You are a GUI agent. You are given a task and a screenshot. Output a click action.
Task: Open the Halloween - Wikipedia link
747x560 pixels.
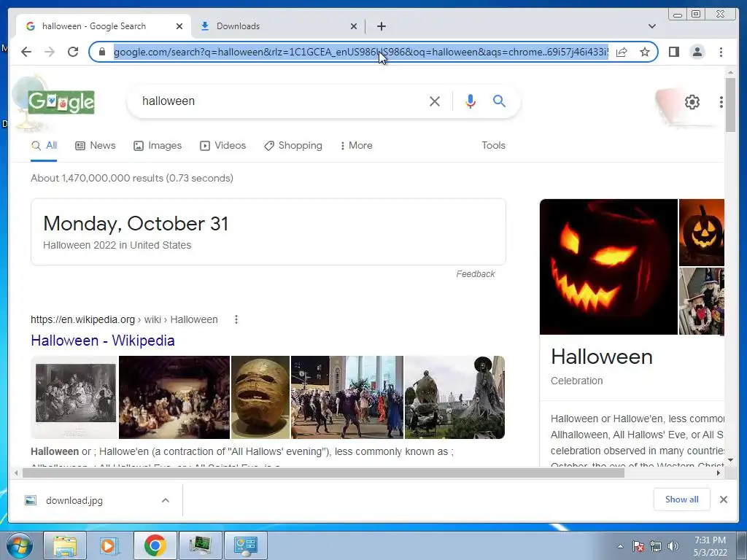click(103, 341)
